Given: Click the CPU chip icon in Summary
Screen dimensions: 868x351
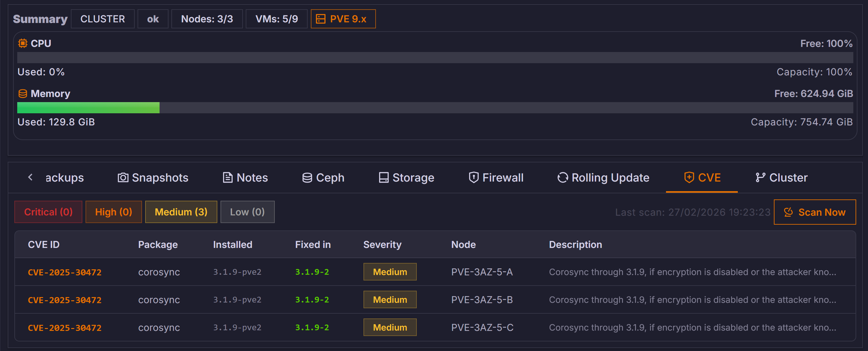Looking at the screenshot, I should tap(22, 43).
